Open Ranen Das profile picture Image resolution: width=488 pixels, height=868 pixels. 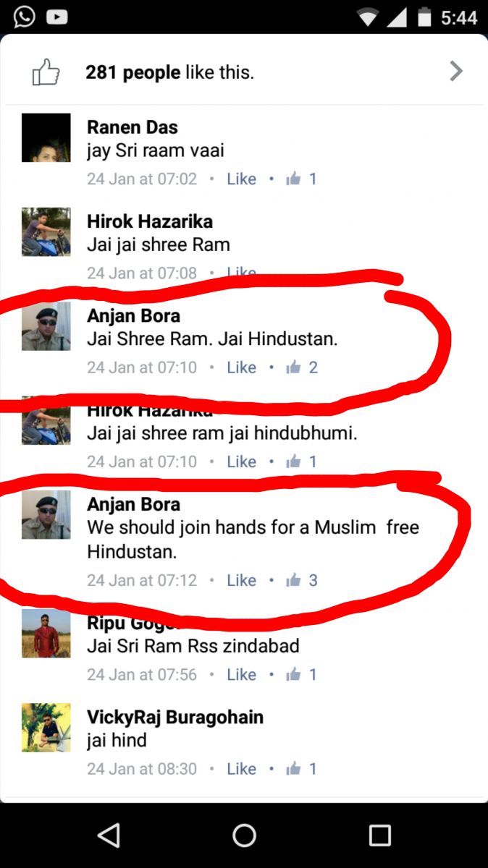(x=46, y=137)
